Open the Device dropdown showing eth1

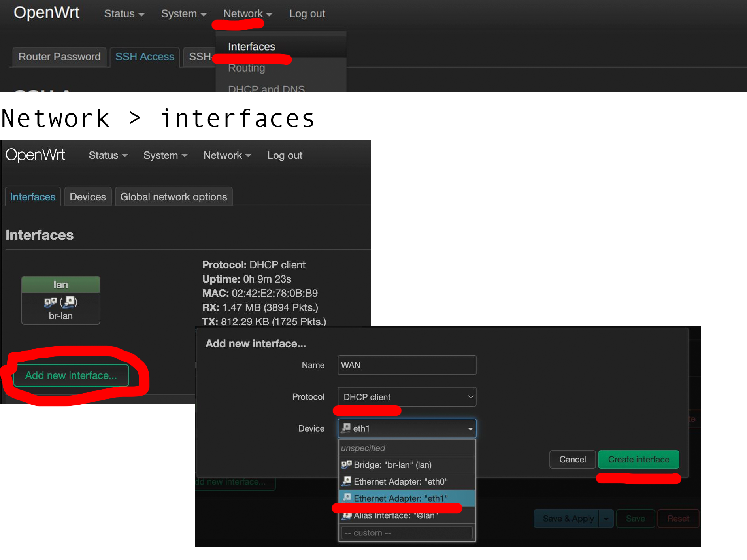407,428
